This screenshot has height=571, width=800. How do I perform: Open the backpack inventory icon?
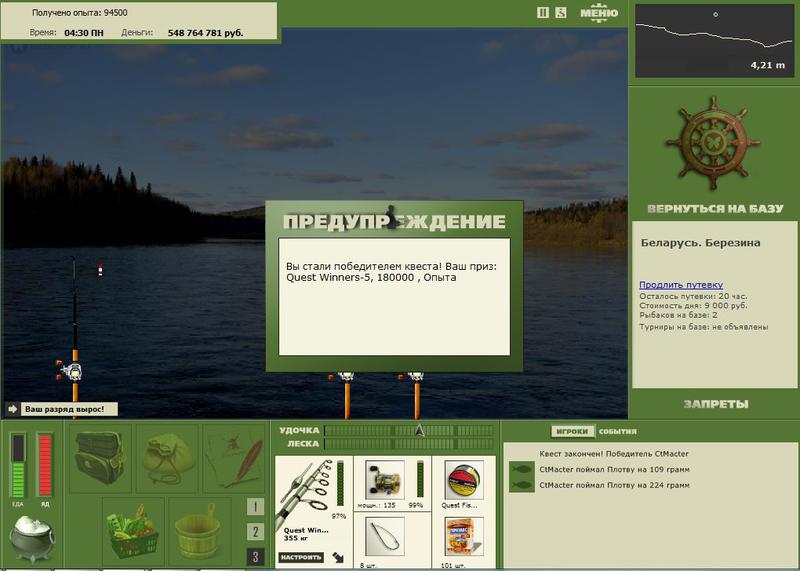pyautogui.click(x=100, y=458)
